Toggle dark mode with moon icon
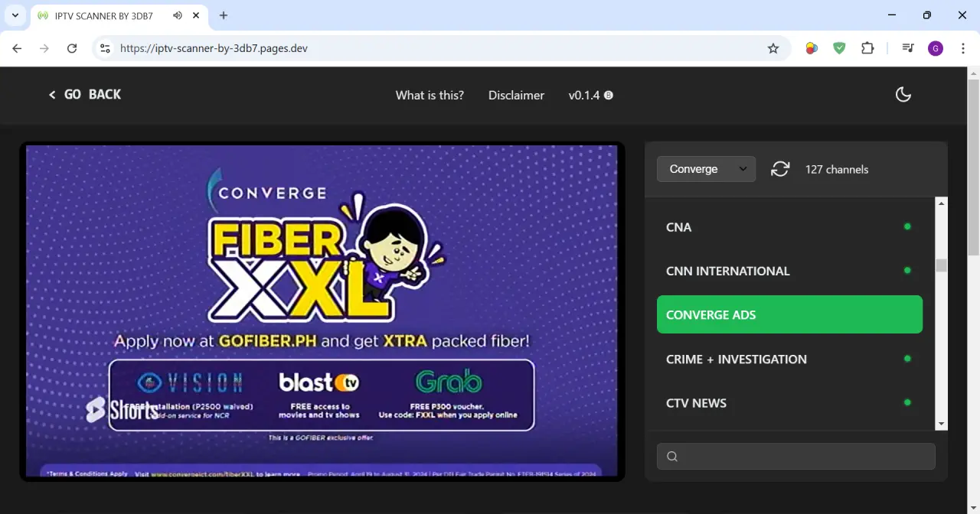Viewport: 980px width, 514px height. coord(903,95)
